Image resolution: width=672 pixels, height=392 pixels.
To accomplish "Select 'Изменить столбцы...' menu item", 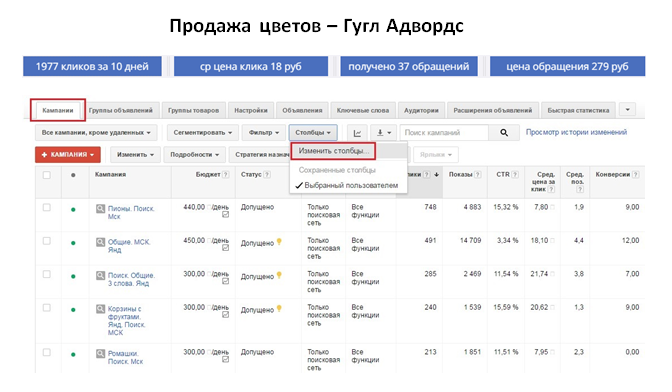I will (x=333, y=151).
